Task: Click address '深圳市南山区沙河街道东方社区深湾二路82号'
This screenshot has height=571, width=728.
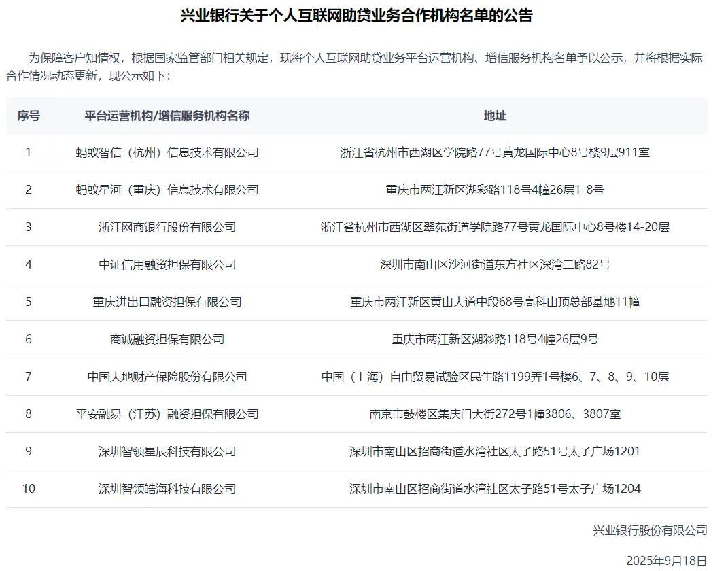Action: tap(495, 264)
